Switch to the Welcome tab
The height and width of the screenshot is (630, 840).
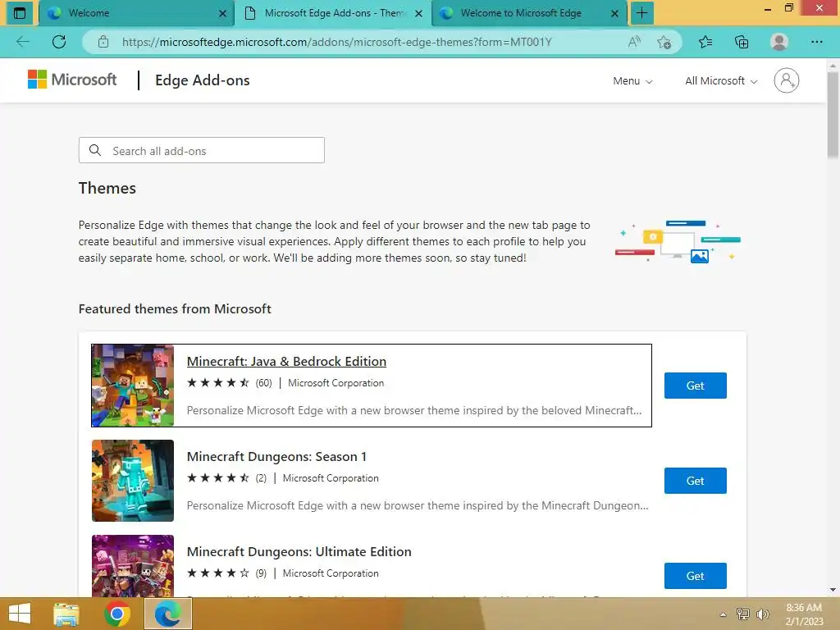136,13
